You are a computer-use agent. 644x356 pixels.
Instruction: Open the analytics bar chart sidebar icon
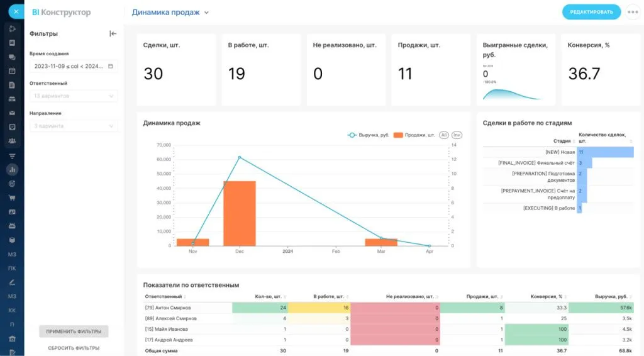tap(12, 169)
